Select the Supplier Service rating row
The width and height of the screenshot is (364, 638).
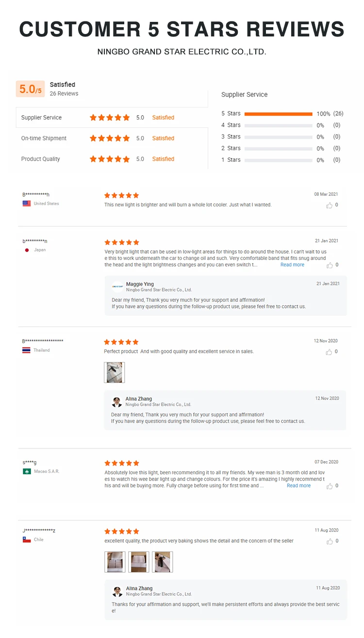point(112,118)
